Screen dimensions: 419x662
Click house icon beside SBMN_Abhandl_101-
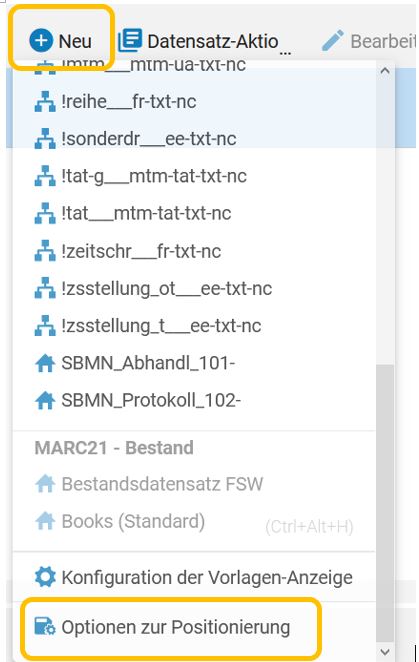coord(45,363)
